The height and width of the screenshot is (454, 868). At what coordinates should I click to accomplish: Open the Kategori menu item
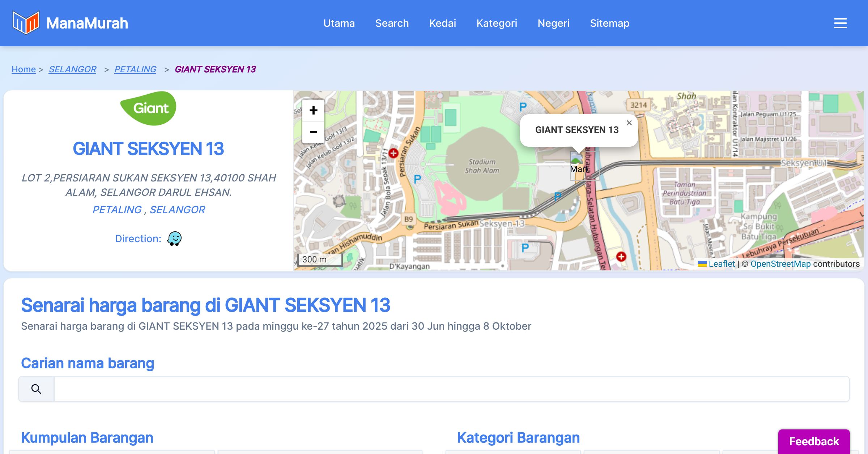497,23
